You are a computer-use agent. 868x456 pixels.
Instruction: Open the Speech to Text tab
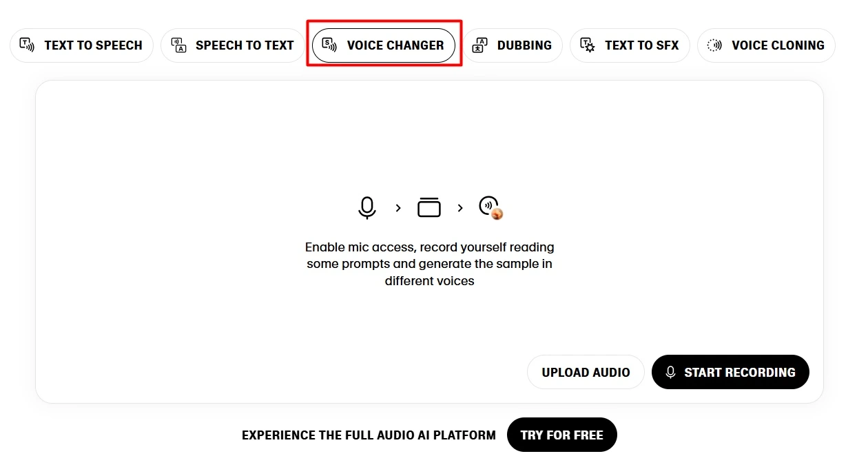(x=233, y=45)
